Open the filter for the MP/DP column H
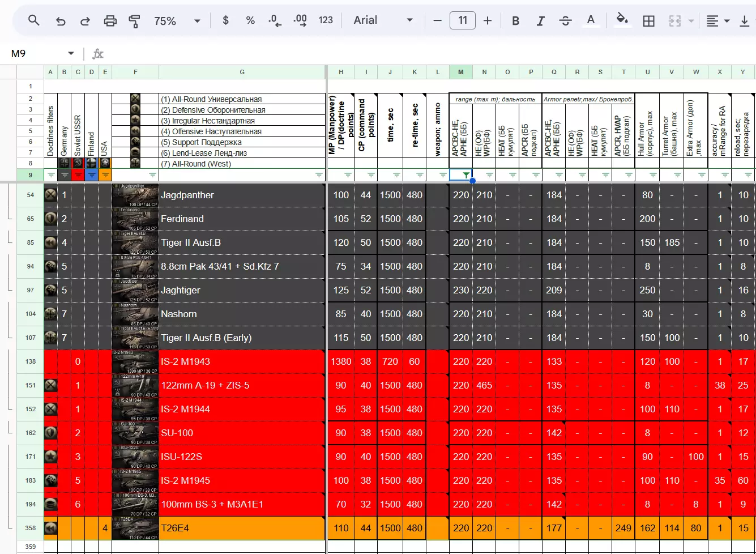Image resolution: width=756 pixels, height=554 pixels. 348,175
